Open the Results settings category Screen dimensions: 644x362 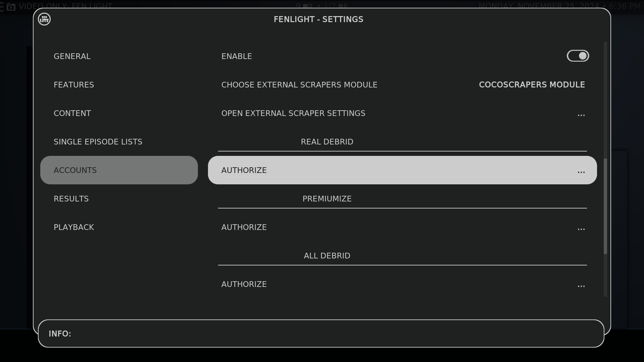(119, 199)
